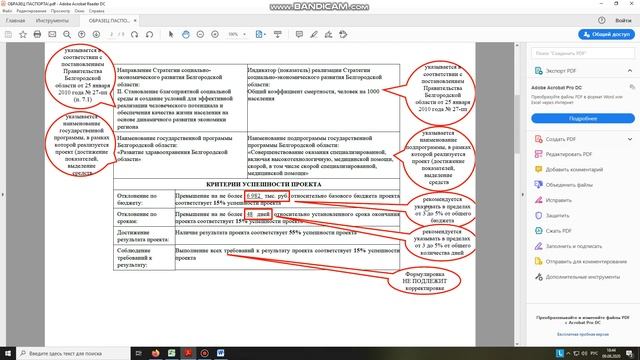Rotate the view counterclockwise
Image resolution: width=640 pixels, height=360 pixels.
click(149, 35)
